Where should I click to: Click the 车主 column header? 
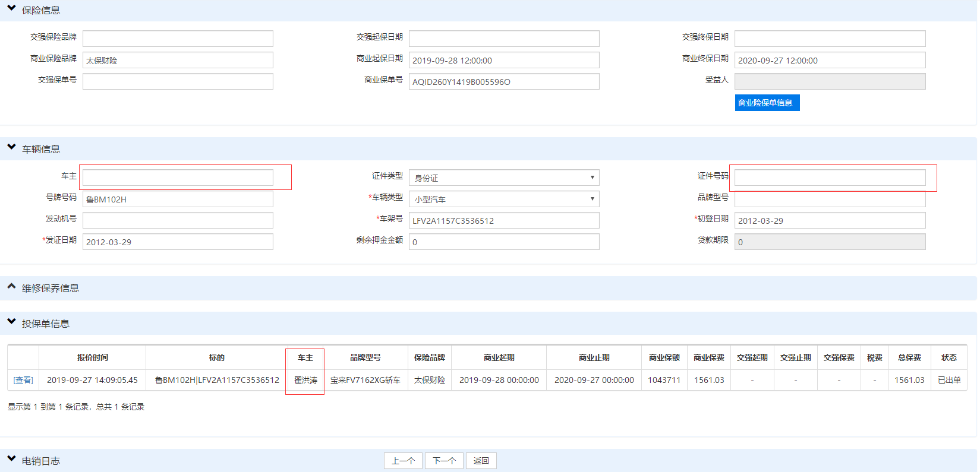[305, 357]
